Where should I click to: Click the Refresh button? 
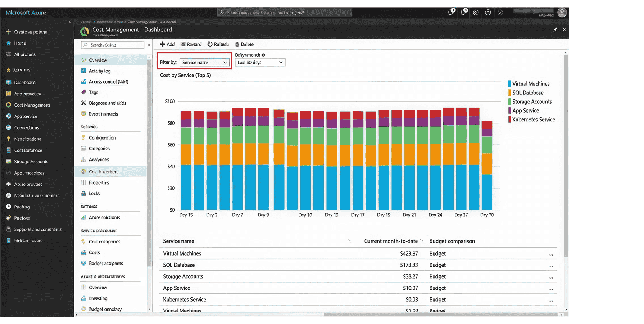[x=218, y=44]
